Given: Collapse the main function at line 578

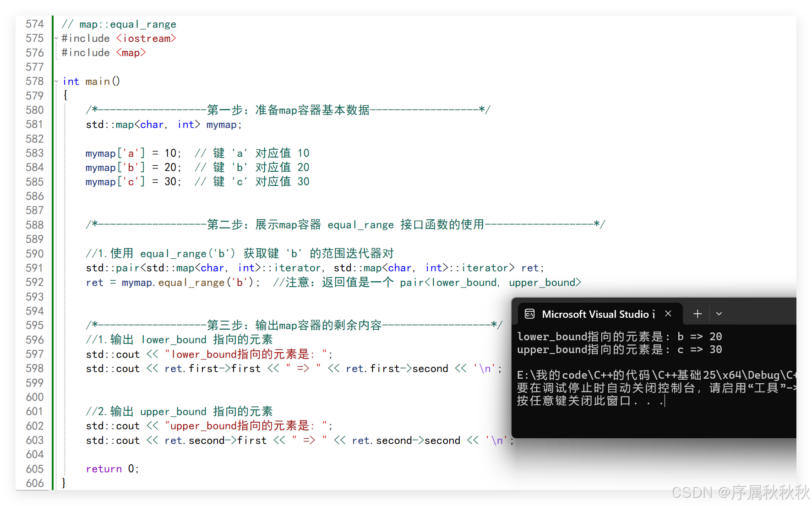Looking at the screenshot, I should click(56, 81).
